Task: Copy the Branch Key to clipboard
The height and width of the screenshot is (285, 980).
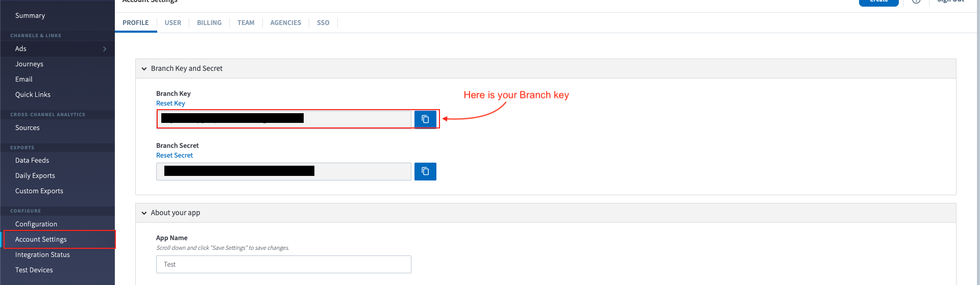Action: [425, 119]
